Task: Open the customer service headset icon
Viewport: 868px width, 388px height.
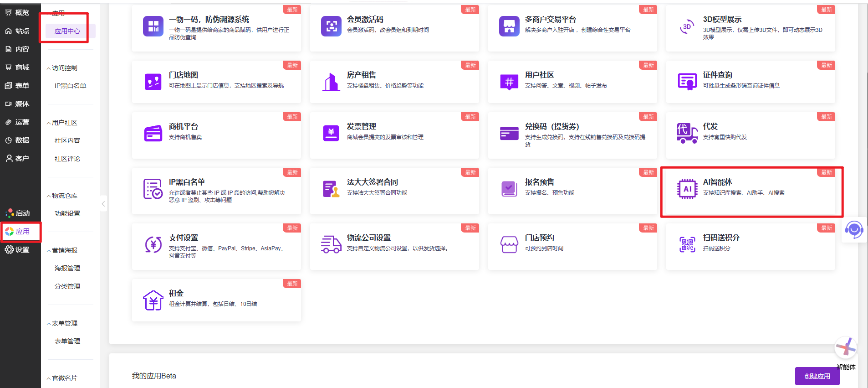Action: (x=854, y=230)
